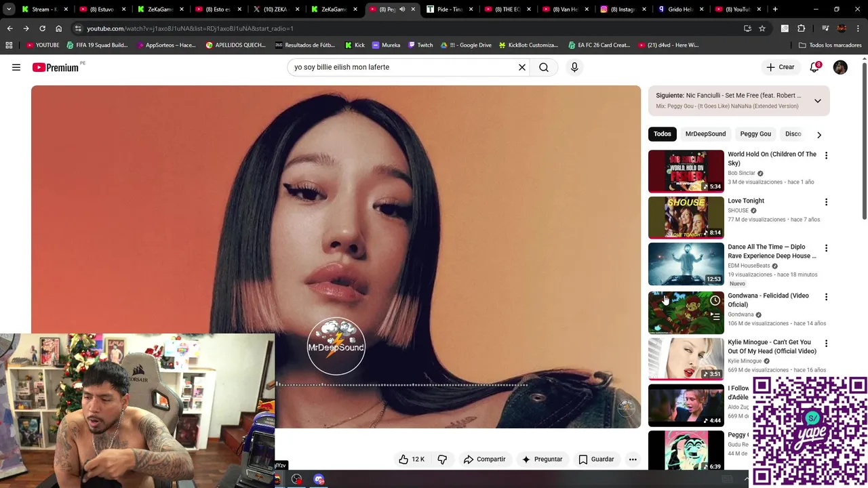This screenshot has width=868, height=488.
Task: Run search with the magnifier button
Action: 544,67
